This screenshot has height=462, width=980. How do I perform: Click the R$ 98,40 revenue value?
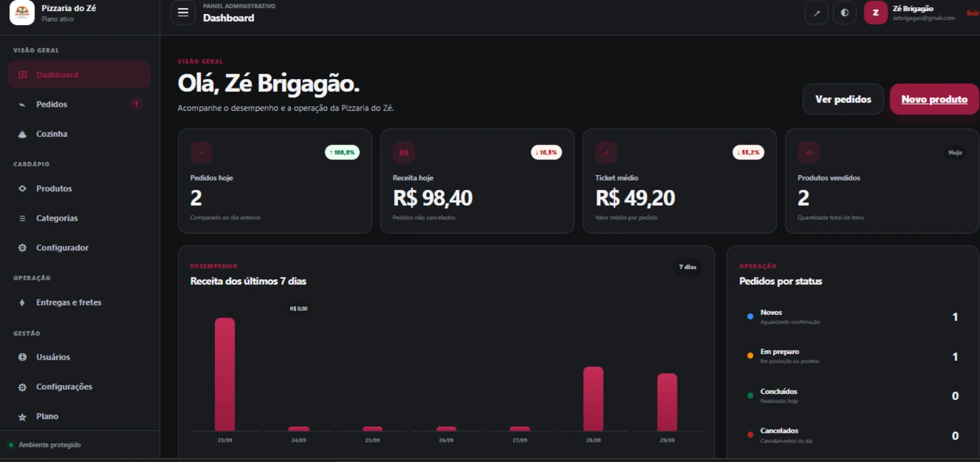coord(432,198)
